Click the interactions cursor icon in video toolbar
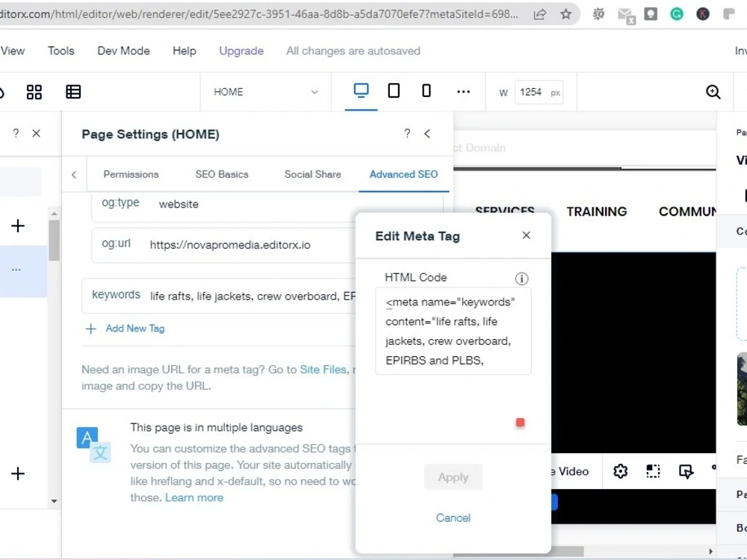 [686, 471]
